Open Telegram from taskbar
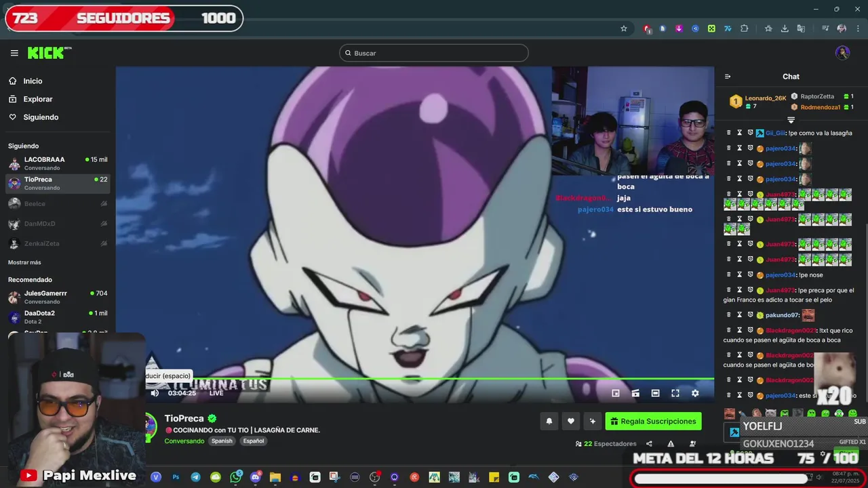Screen dimensions: 868x488 pyautogui.click(x=195, y=477)
